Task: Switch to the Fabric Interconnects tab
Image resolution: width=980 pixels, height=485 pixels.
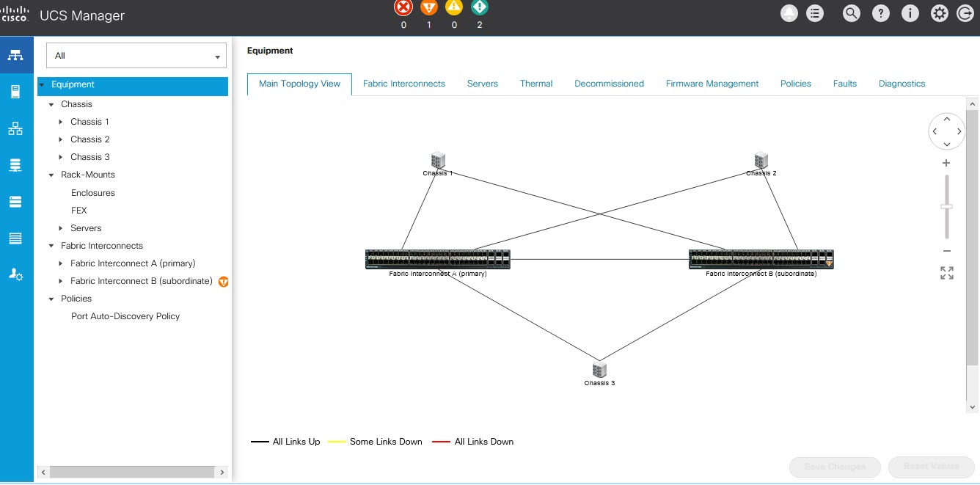Action: pos(403,84)
